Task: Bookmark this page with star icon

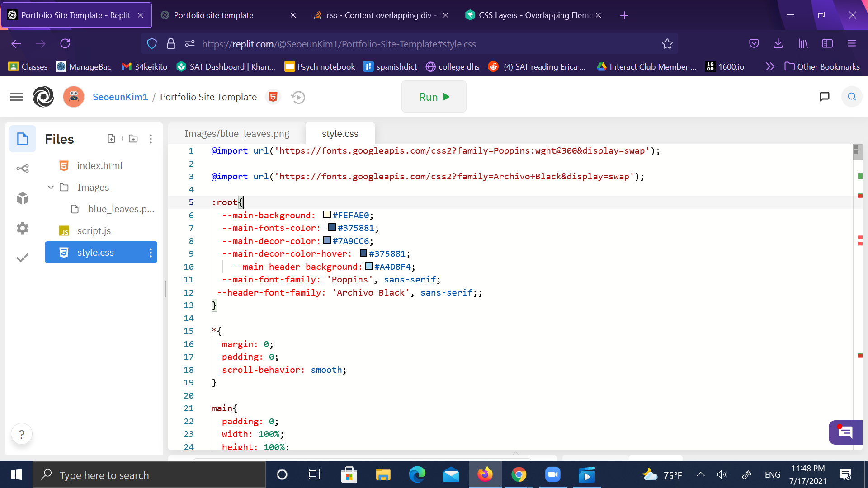Action: tap(667, 44)
